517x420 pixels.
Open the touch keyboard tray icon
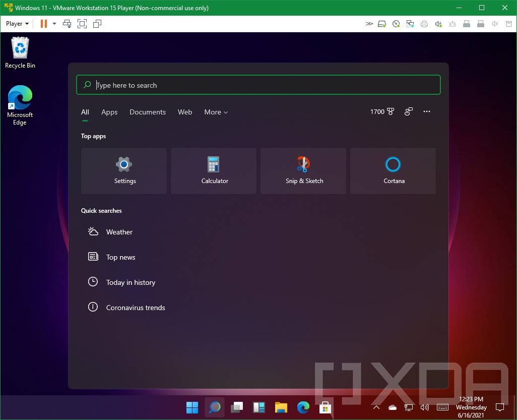pos(442,408)
